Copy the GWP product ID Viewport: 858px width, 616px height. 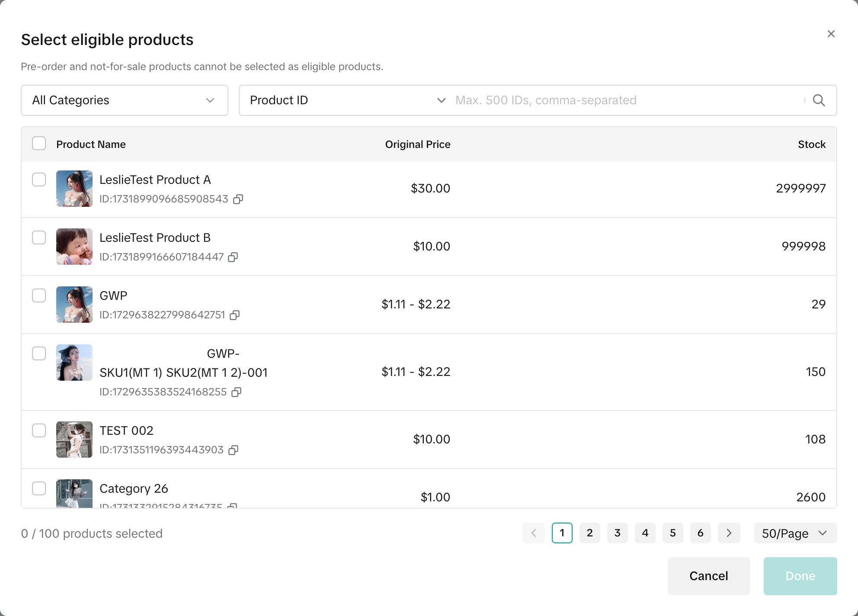click(x=235, y=315)
